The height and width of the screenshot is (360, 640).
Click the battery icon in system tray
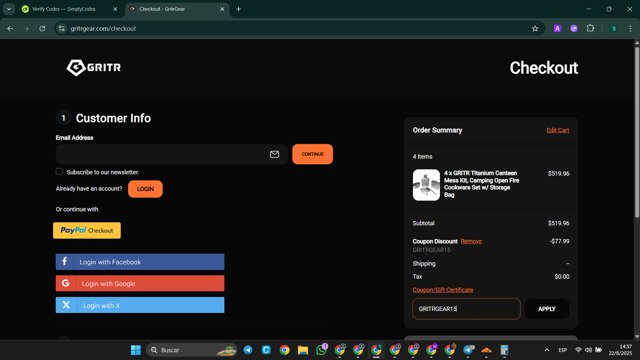598,350
